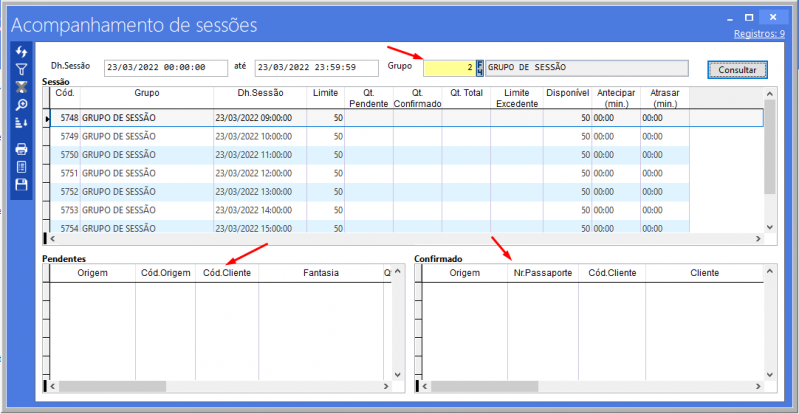Click the sort order icon in sidebar
799x414 pixels.
click(21, 122)
